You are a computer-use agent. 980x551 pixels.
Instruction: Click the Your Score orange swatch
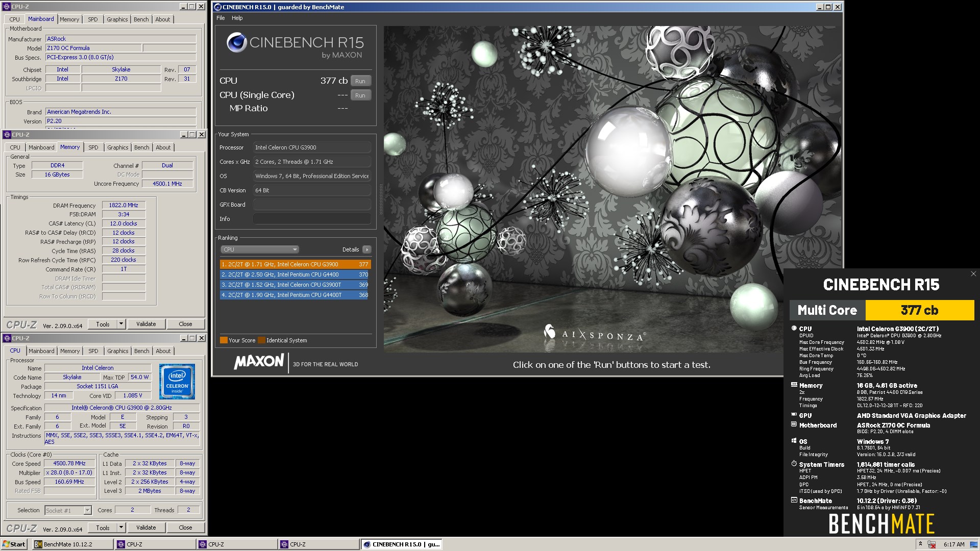coord(224,340)
